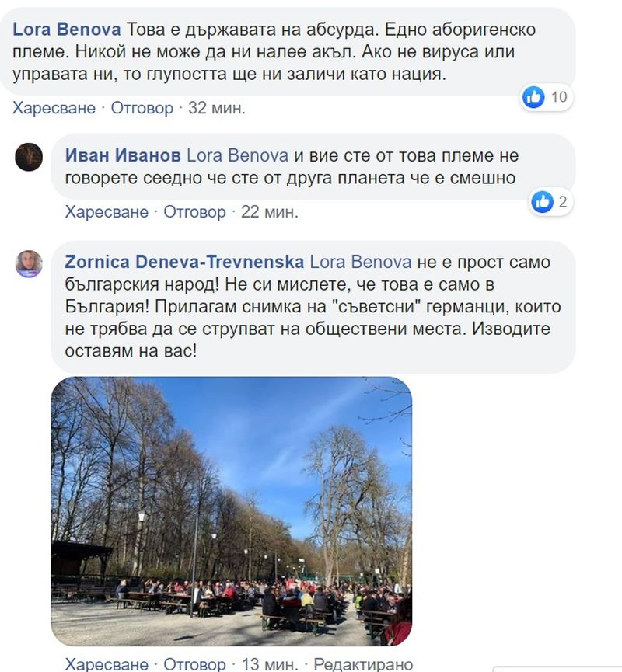The width and height of the screenshot is (622, 672).
Task: View the 10 reactions count on Lora's comment
Action: [x=559, y=97]
